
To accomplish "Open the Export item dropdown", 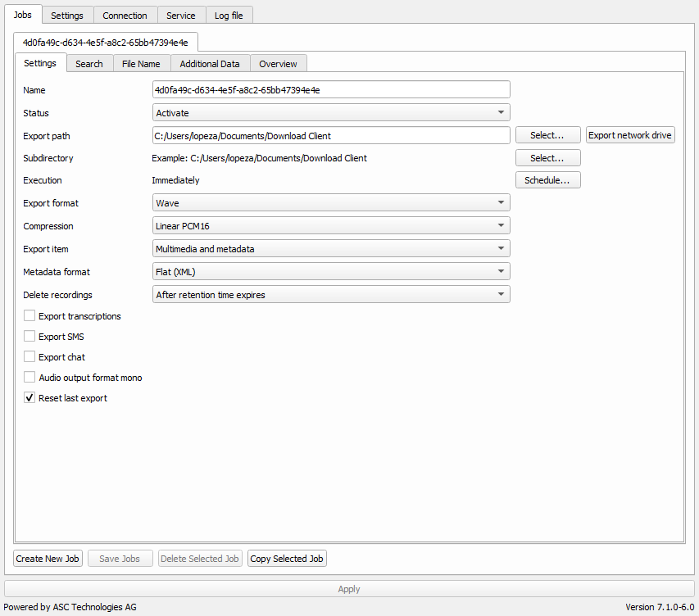I will tap(331, 248).
